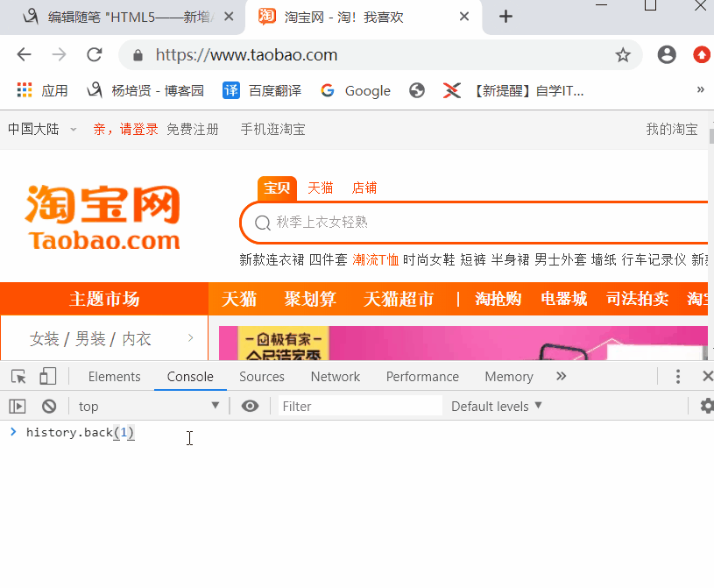Image resolution: width=714 pixels, height=588 pixels.
Task: Switch to the 编辑随笔 HTML5 tab
Action: [123, 18]
